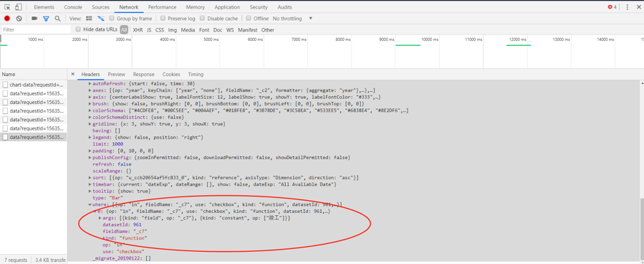This screenshot has width=644, height=264.
Task: Expand the sort array
Action: pyautogui.click(x=90, y=178)
